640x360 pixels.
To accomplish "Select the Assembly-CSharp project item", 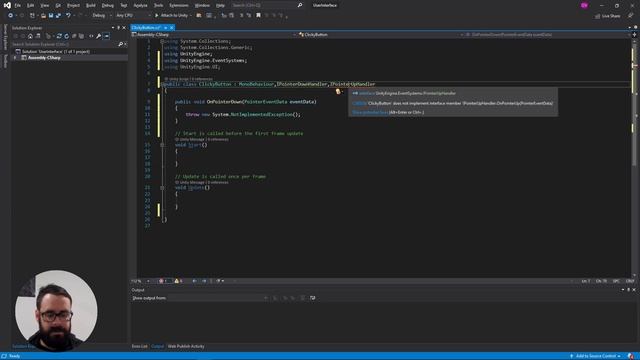I will (44, 58).
